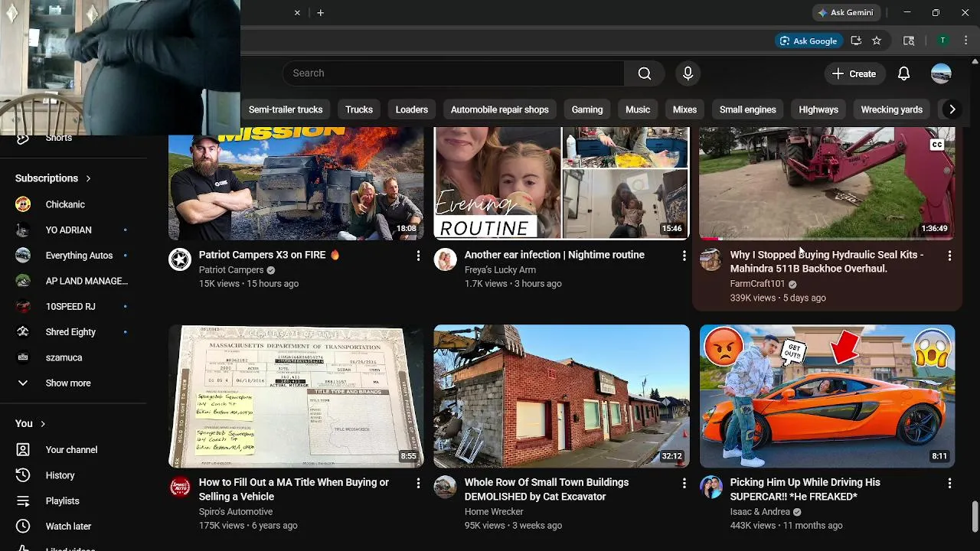
Task: Open options for MA Title video
Action: point(418,484)
